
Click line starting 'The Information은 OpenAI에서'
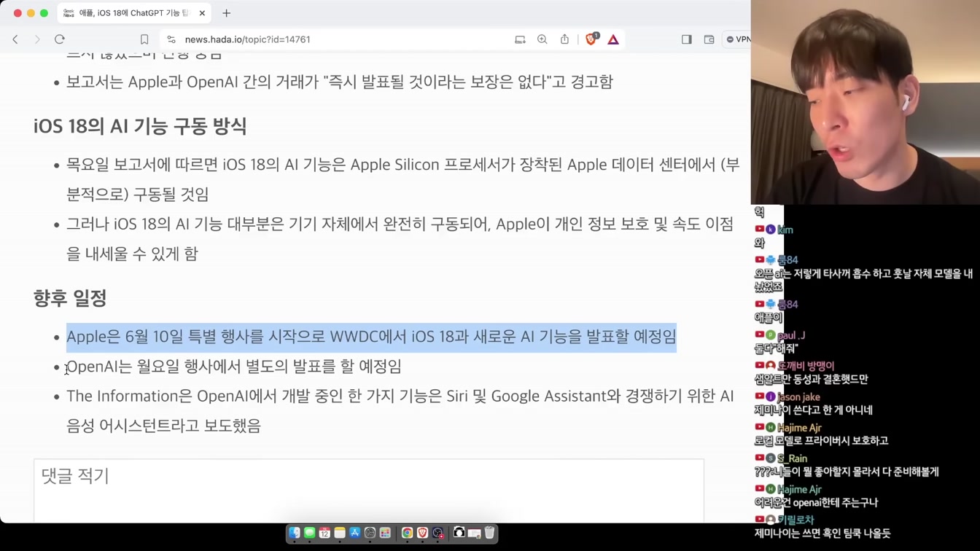click(x=400, y=411)
